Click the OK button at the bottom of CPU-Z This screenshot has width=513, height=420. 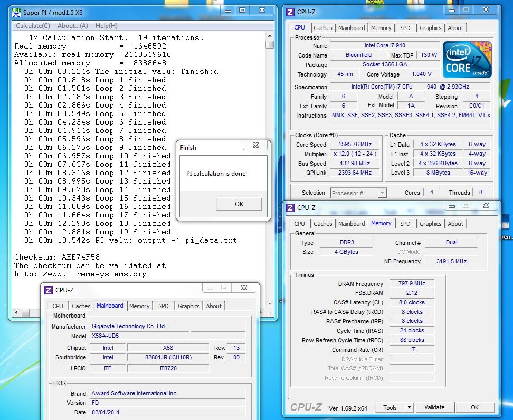[474, 407]
